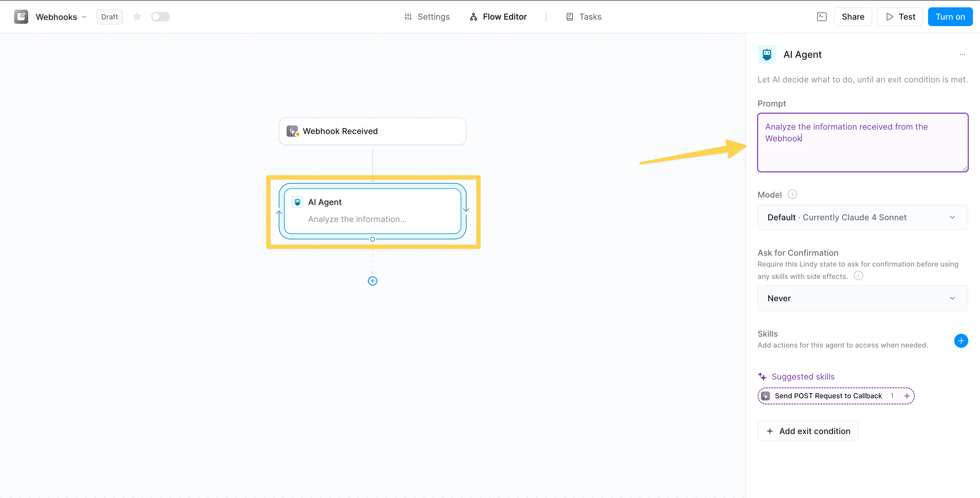This screenshot has width=980, height=498.
Task: Open the Webhooks workflow icon
Action: pos(21,16)
